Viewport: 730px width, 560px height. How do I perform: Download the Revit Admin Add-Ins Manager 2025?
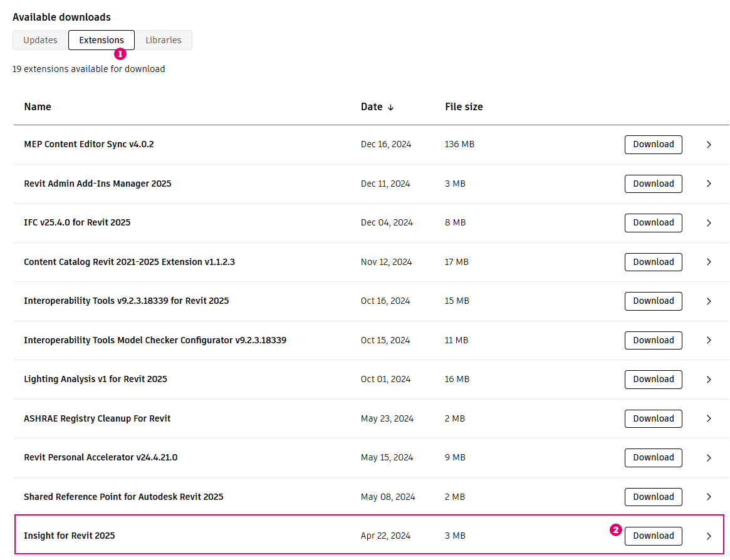tap(653, 184)
